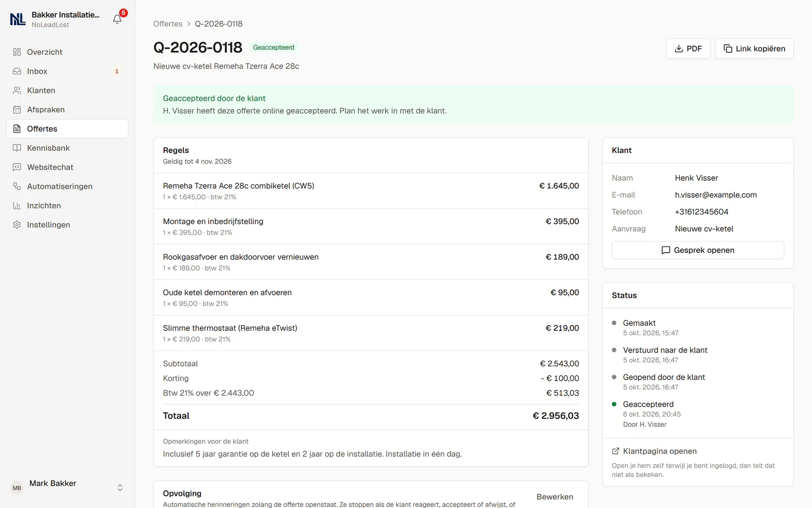Open the conversation with Gesprek openen

tap(698, 250)
